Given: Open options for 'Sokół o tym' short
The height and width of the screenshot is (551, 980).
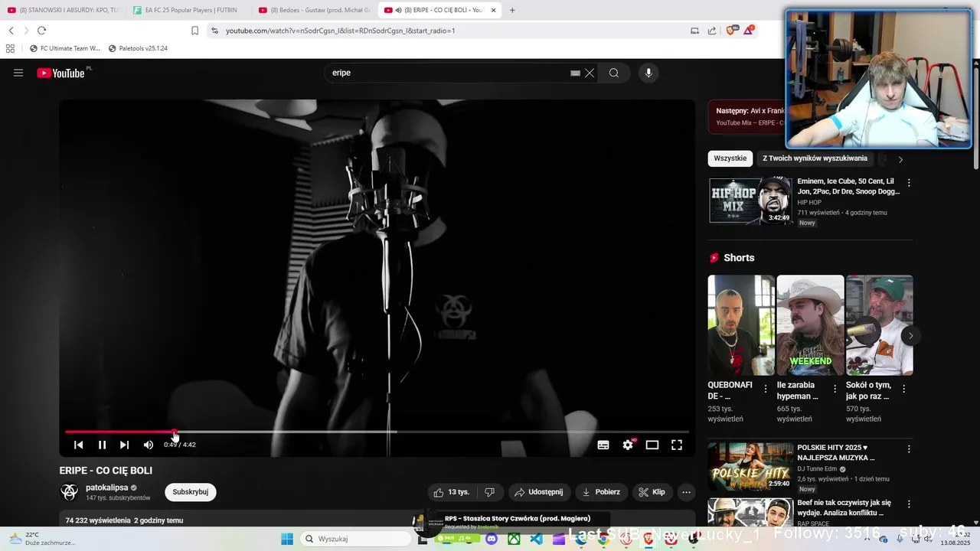Looking at the screenshot, I should (x=903, y=389).
